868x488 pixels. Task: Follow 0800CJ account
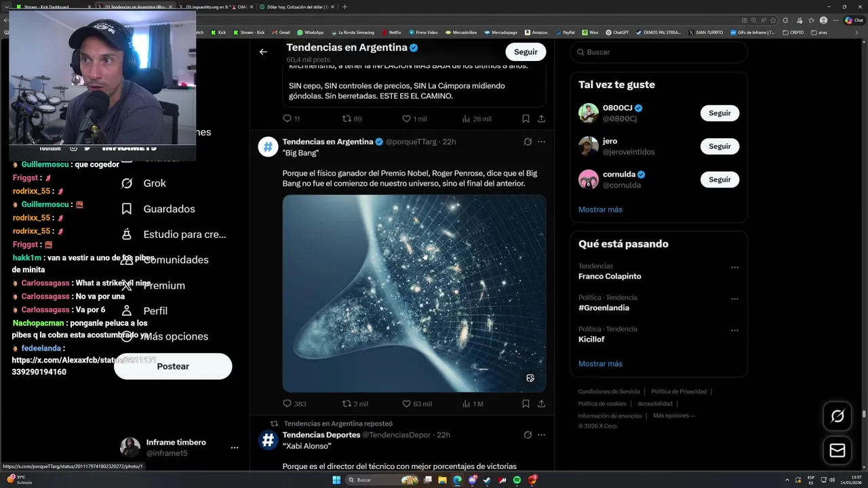(x=719, y=113)
